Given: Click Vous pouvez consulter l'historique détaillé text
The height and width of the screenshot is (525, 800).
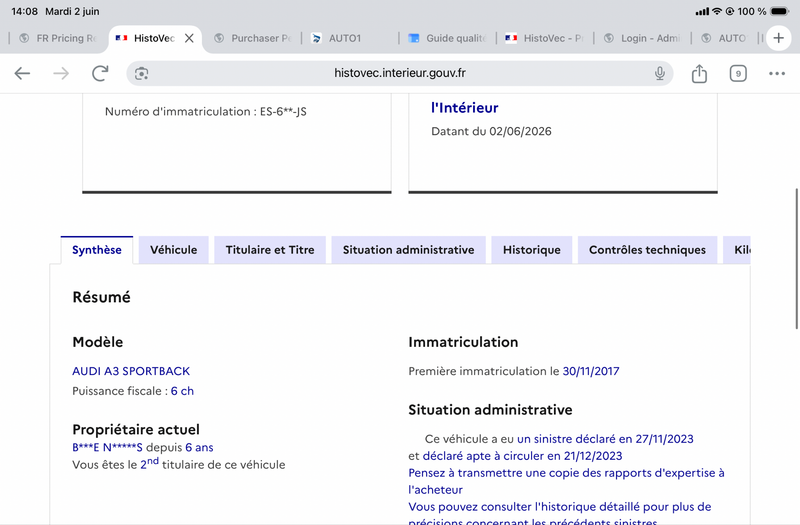Looking at the screenshot, I should (x=560, y=513).
